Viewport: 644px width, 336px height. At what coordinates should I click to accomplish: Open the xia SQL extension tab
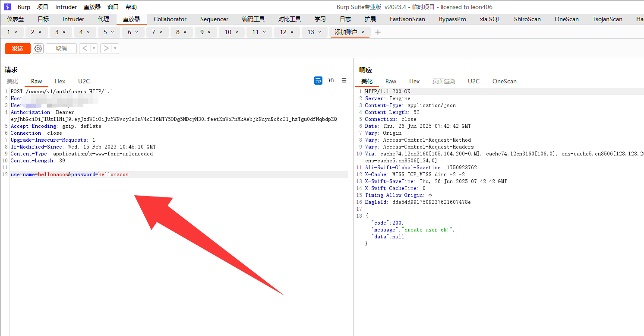[x=490, y=19]
